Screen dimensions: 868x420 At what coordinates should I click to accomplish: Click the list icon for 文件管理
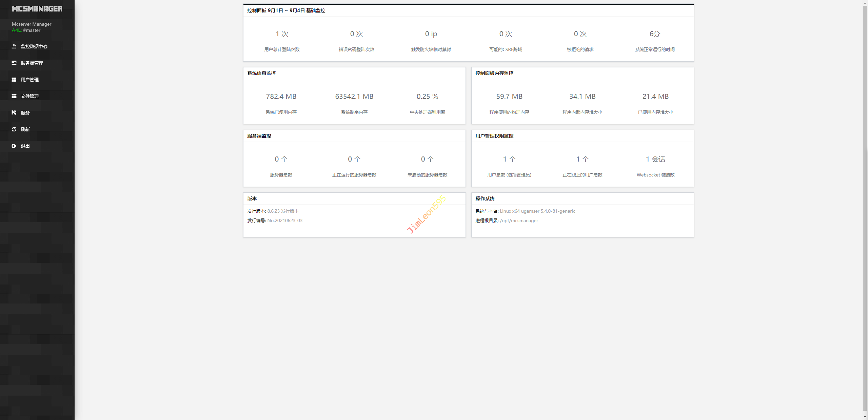click(x=14, y=96)
